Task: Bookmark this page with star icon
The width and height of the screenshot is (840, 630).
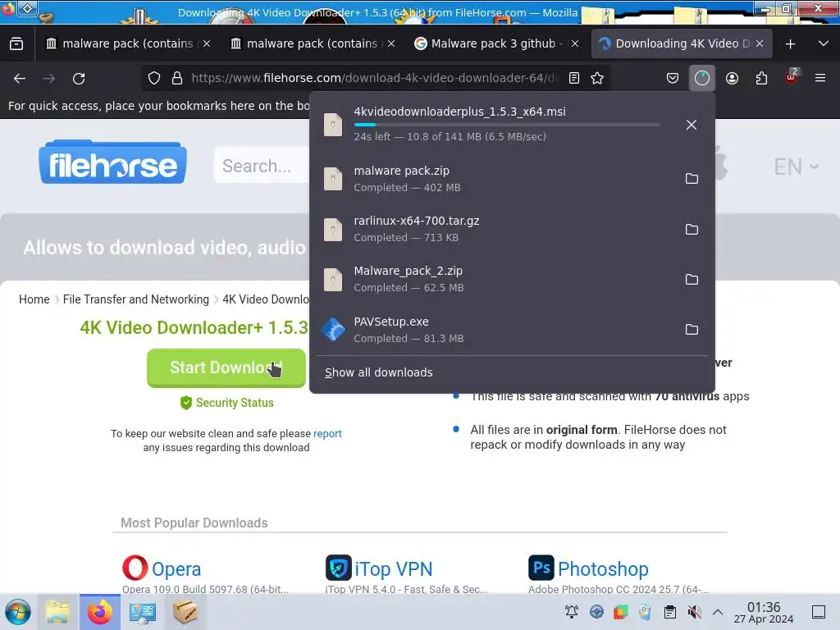Action: coord(597,78)
